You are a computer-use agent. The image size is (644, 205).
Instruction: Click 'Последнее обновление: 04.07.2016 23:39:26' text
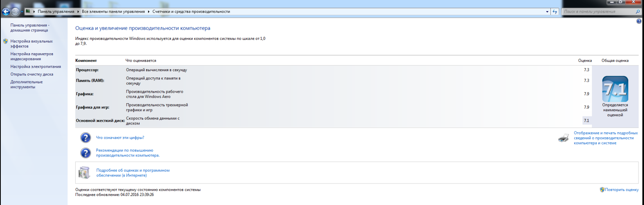[x=114, y=195]
